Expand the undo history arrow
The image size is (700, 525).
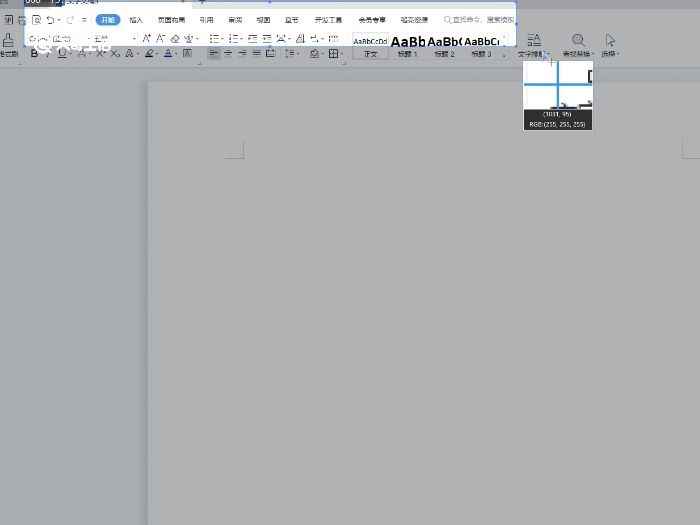[x=59, y=20]
